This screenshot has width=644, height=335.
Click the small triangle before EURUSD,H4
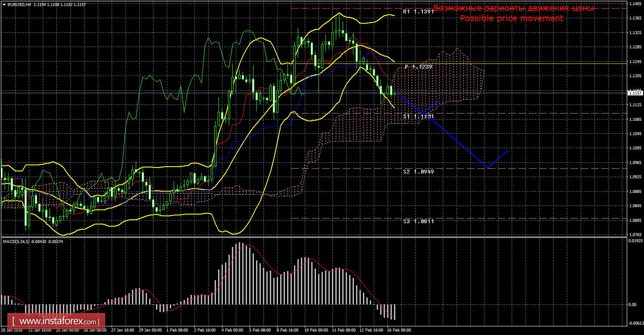pyautogui.click(x=3, y=4)
